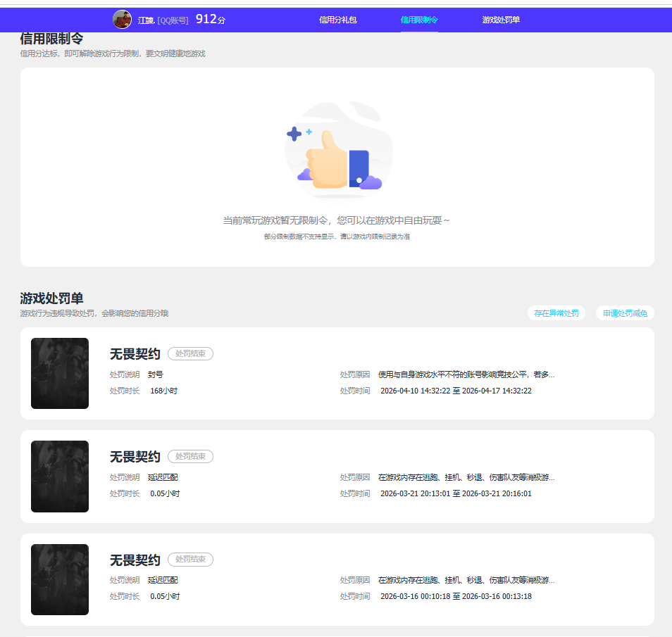Viewport: 672px width, 637px height.
Task: Expand the truncated reason of the 2026-03-16 penalty
Action: (466, 580)
